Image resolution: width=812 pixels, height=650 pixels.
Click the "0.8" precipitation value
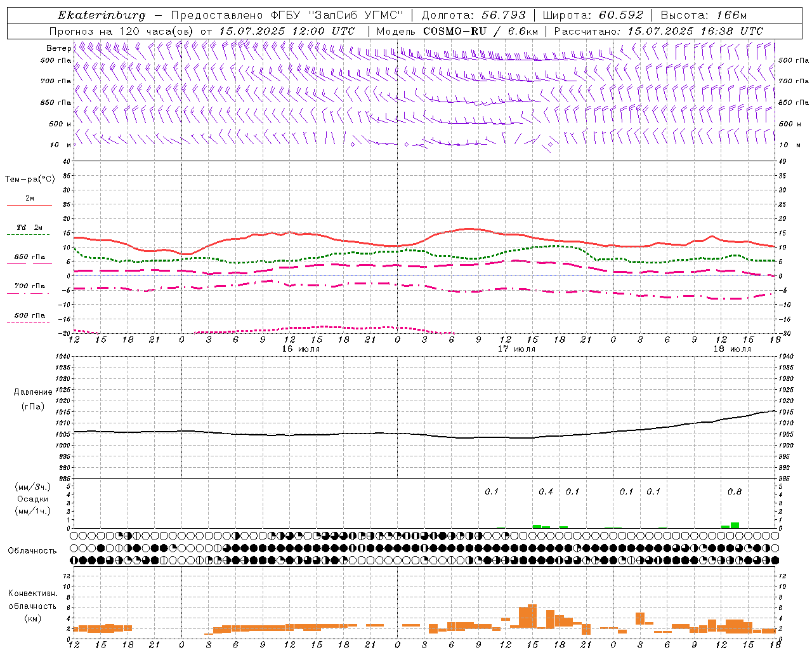click(x=735, y=491)
